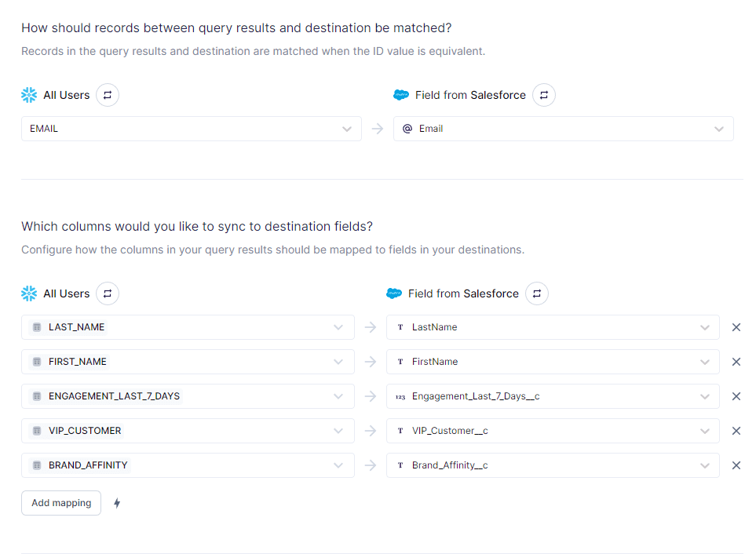Screen dimensions: 756x554
Task: Click the arrow between EMAIL and Email fields
Action: pyautogui.click(x=377, y=128)
